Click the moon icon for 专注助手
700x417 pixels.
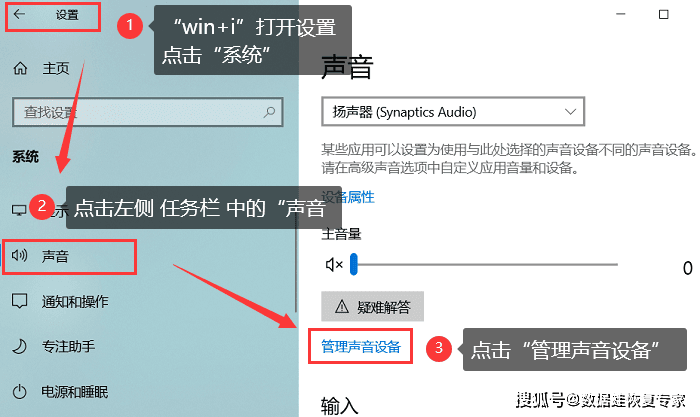pyautogui.click(x=20, y=346)
